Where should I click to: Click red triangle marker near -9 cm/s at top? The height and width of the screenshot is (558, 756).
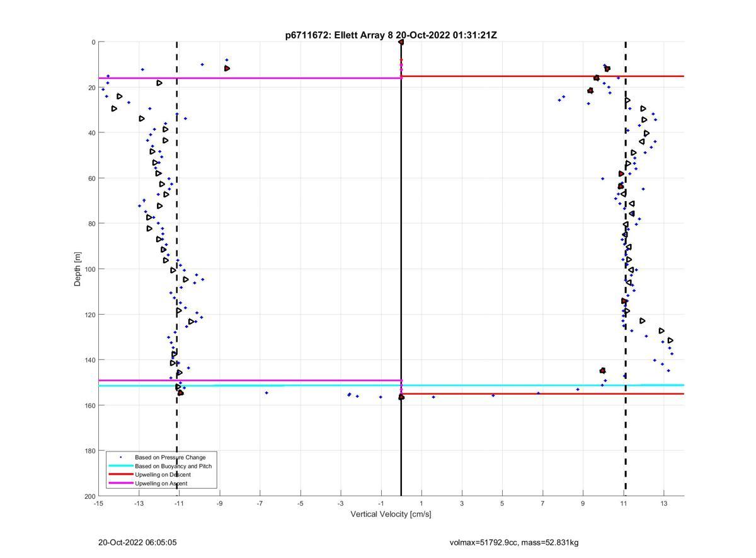click(227, 68)
